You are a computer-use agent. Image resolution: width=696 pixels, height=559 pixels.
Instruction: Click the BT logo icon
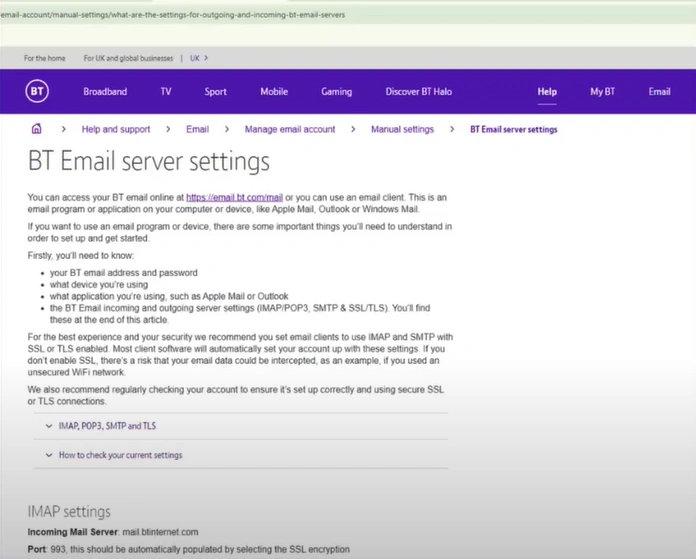pyautogui.click(x=37, y=91)
